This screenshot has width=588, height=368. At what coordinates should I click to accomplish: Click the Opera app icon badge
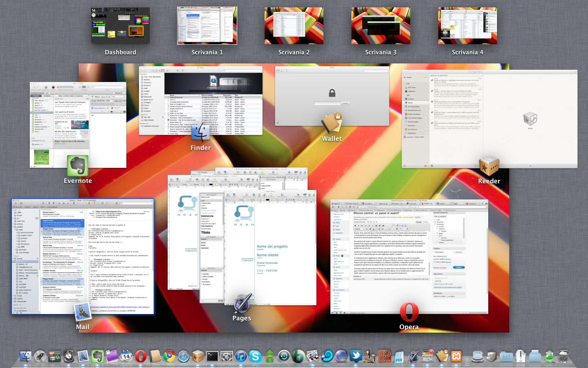pos(409,312)
